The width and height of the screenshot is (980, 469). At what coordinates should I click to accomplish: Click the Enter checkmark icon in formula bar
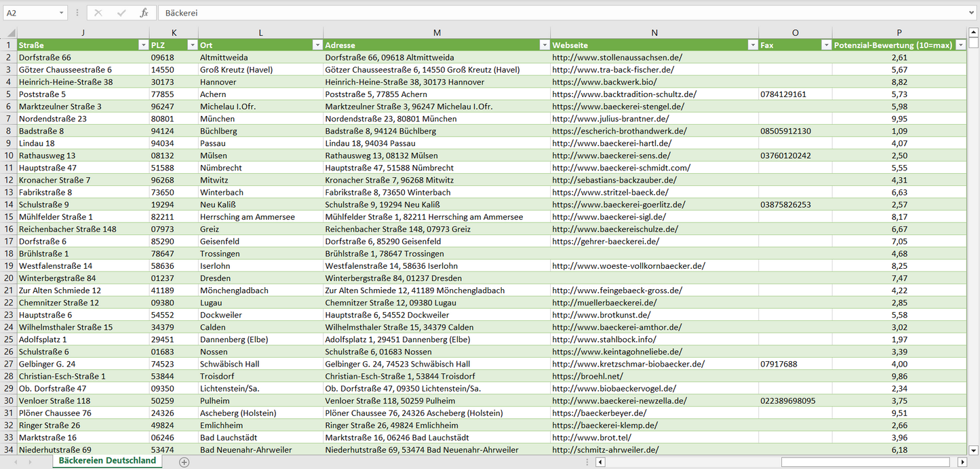[121, 13]
